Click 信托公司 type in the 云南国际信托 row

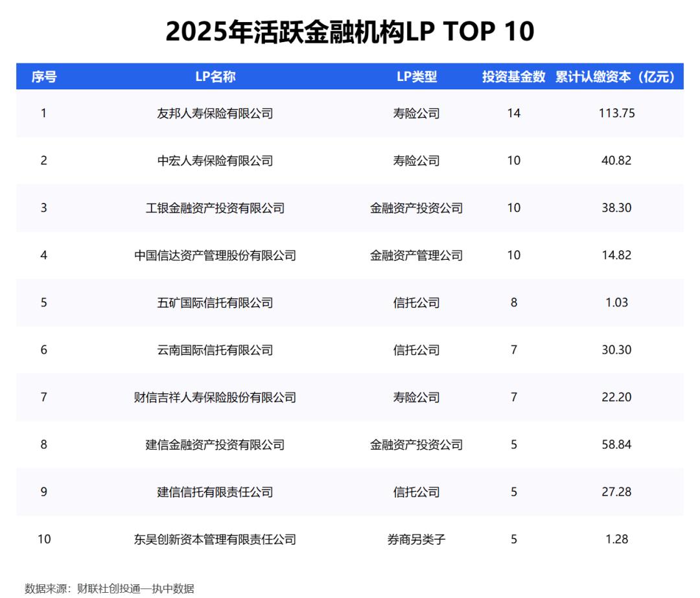coord(417,350)
